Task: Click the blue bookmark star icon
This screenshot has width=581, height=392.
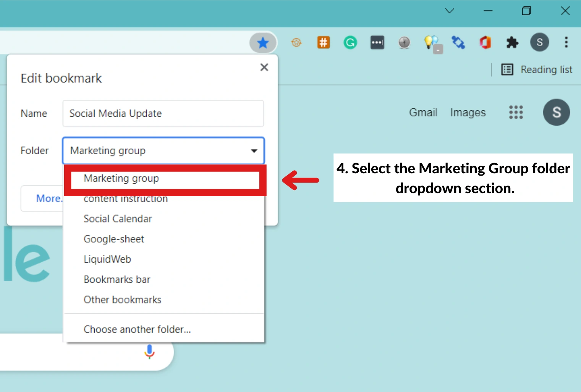Action: [x=263, y=43]
